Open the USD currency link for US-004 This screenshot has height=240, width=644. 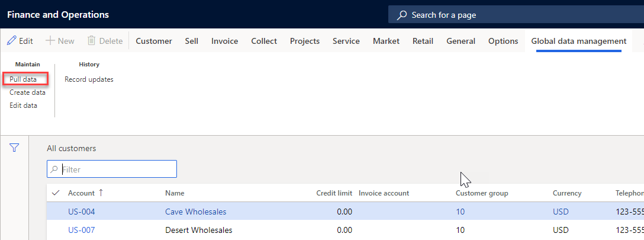(561, 212)
